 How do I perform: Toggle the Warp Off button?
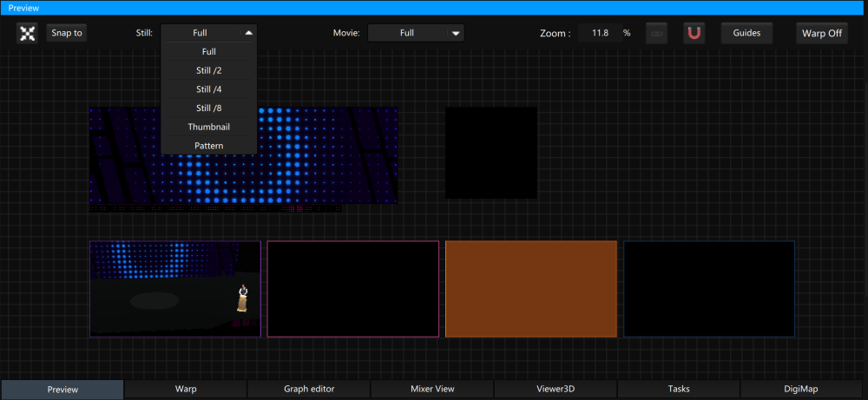coord(821,34)
